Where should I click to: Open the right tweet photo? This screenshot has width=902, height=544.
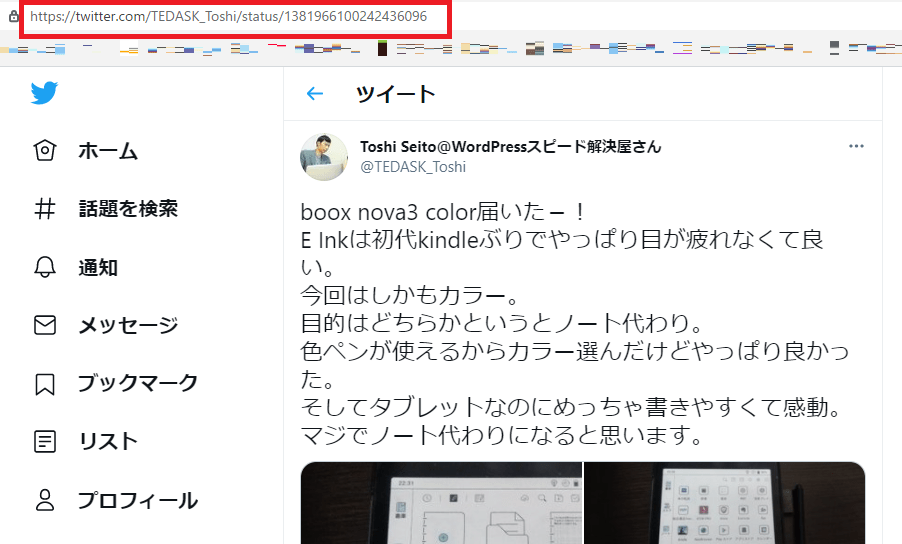point(725,503)
